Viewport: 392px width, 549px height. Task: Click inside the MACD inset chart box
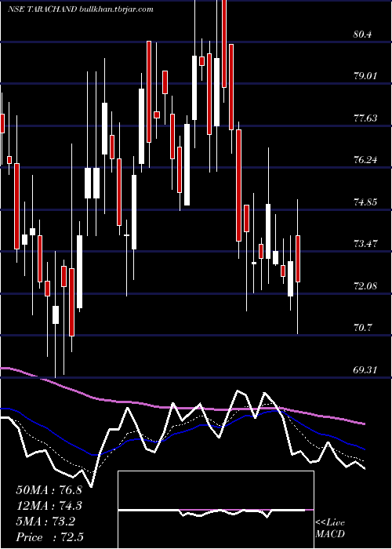216,510
